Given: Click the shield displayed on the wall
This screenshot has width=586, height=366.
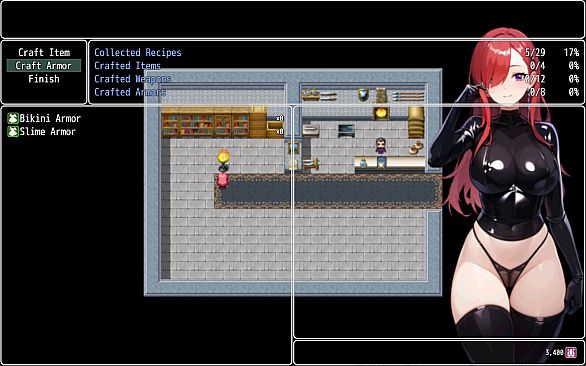Looking at the screenshot, I should pyautogui.click(x=363, y=95).
